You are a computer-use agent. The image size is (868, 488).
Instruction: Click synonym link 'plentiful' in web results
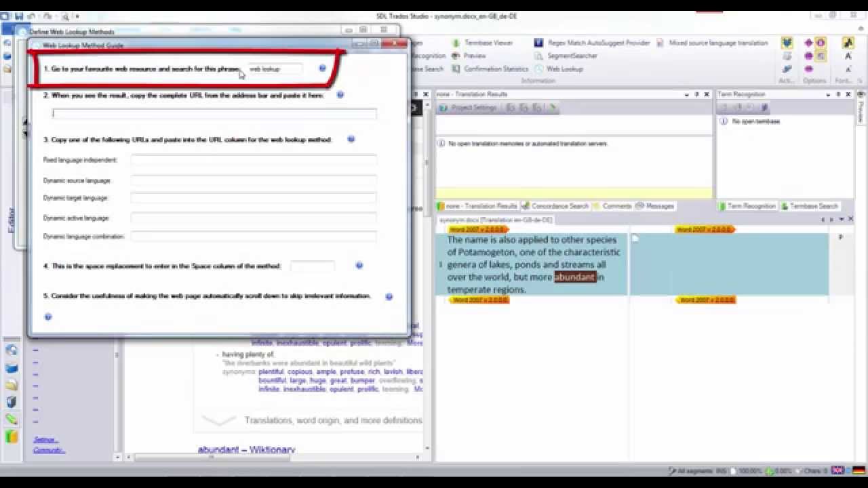(x=271, y=372)
